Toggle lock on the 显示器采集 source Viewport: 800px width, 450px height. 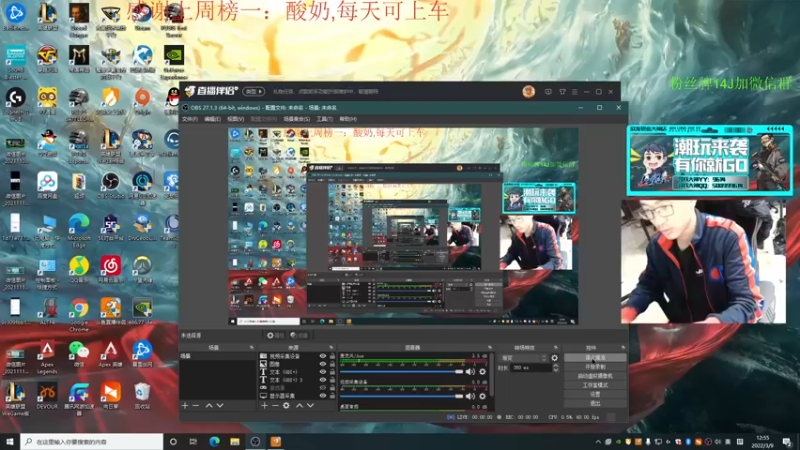click(332, 396)
